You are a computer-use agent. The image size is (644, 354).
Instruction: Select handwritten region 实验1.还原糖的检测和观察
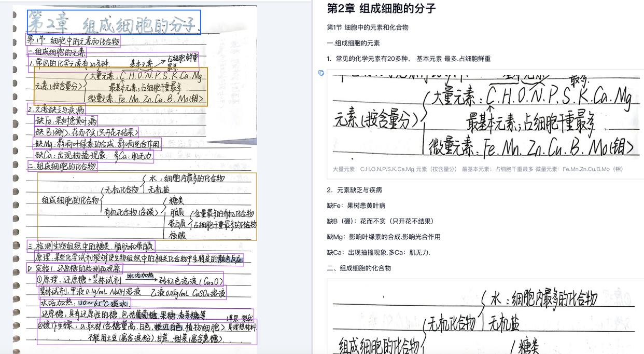74,268
